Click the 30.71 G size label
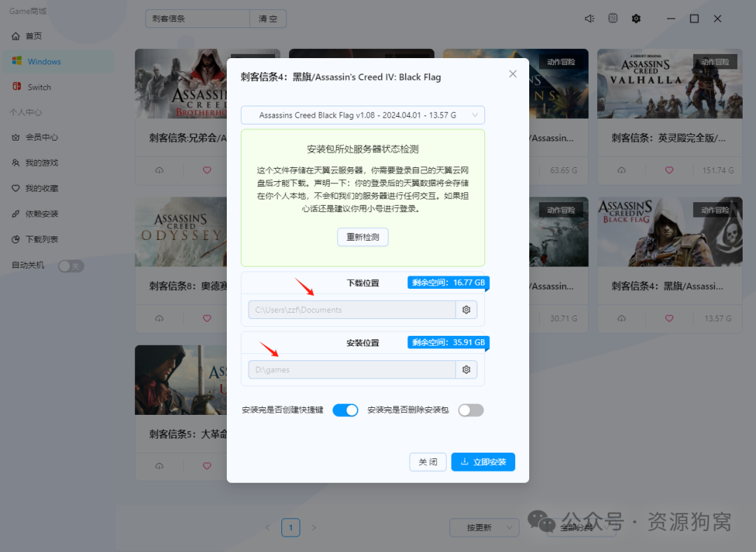The width and height of the screenshot is (756, 552). tap(563, 318)
